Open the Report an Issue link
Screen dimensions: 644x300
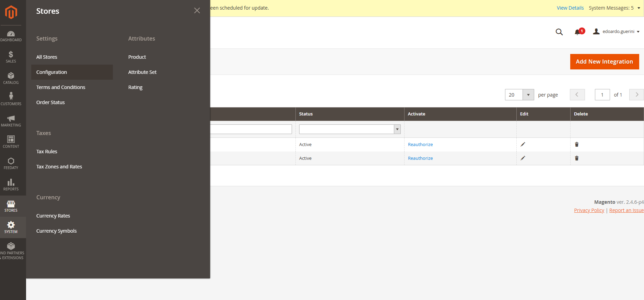pyautogui.click(x=627, y=210)
